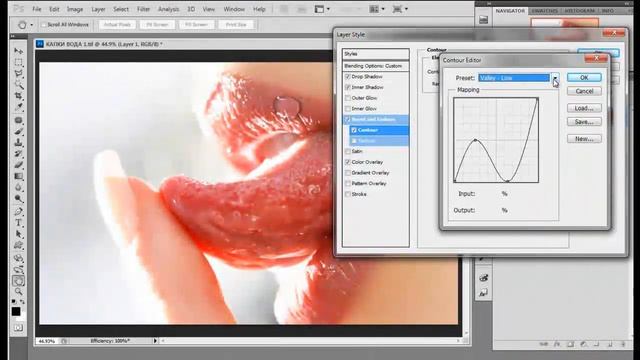Select the Zoom tool in toolbox

click(18, 292)
